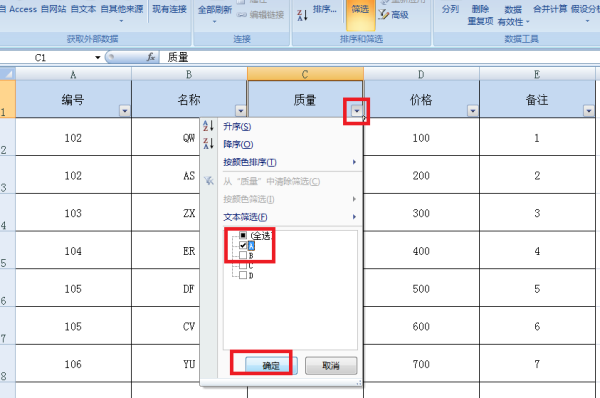Click From Web (自网站) import button
The image size is (600, 398).
(54, 9)
